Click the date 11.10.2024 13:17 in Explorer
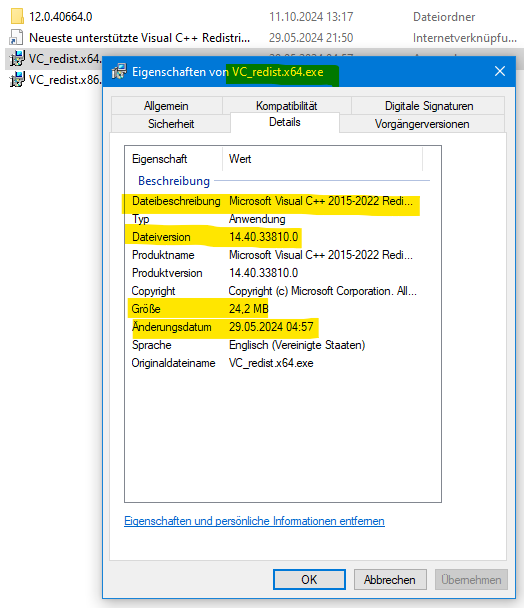Viewport: 524px width, 608px height. 311,17
